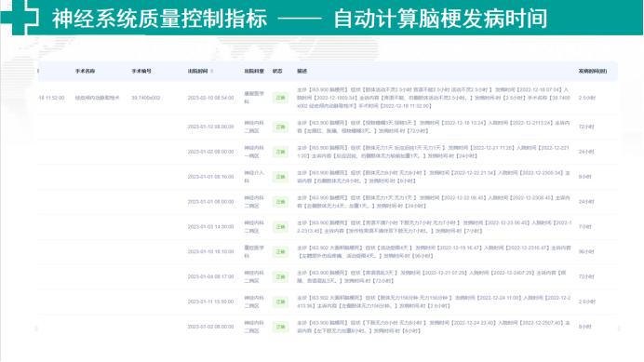Select discharge time 2023-01-01 08:00:00

click(x=210, y=202)
